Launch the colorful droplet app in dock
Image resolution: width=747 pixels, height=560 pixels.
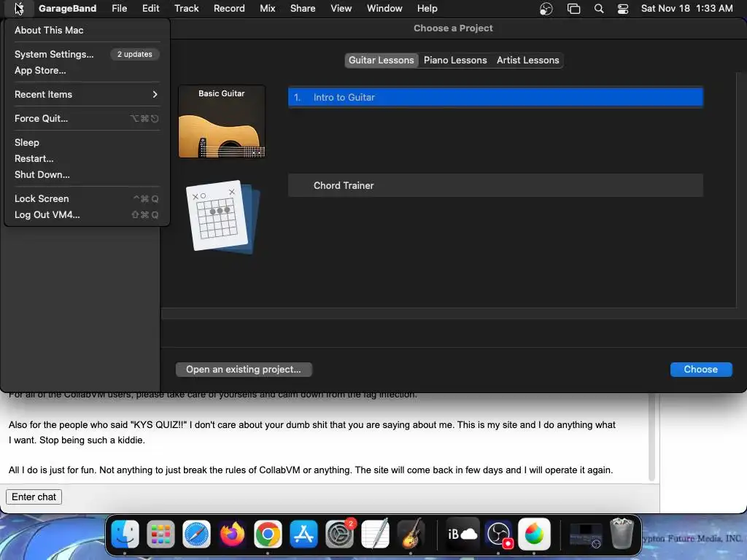pos(534,534)
